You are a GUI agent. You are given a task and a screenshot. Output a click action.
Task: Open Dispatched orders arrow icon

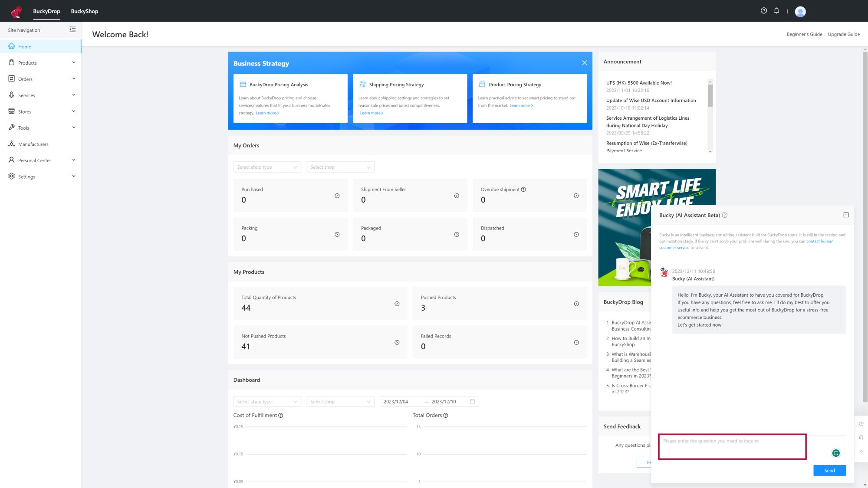(x=576, y=235)
